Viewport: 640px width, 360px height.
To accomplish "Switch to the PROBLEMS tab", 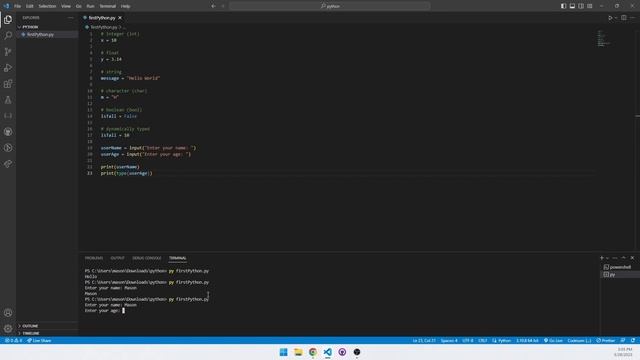I will (94, 258).
